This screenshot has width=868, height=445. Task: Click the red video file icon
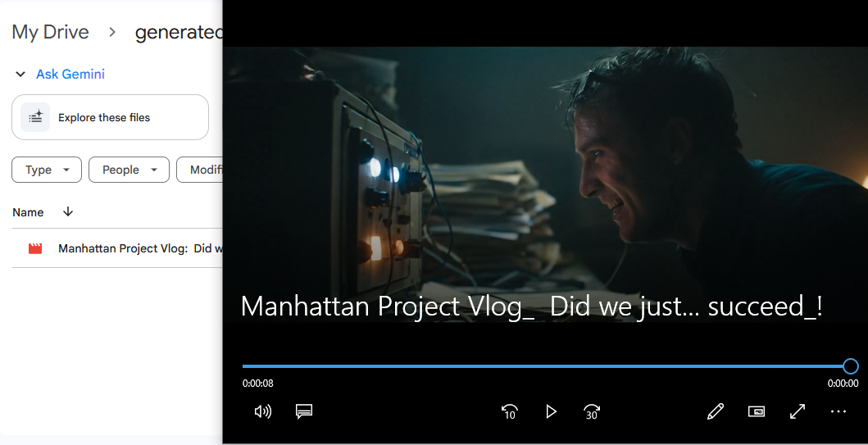pos(35,248)
